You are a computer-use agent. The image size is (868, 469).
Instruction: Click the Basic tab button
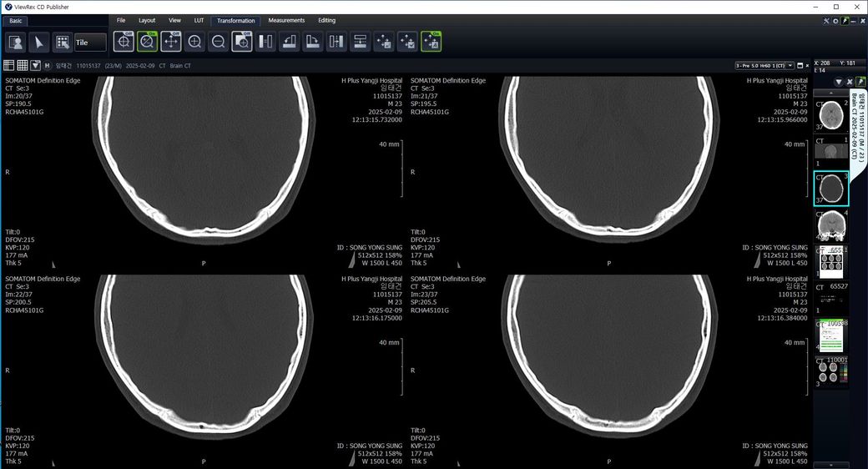17,20
